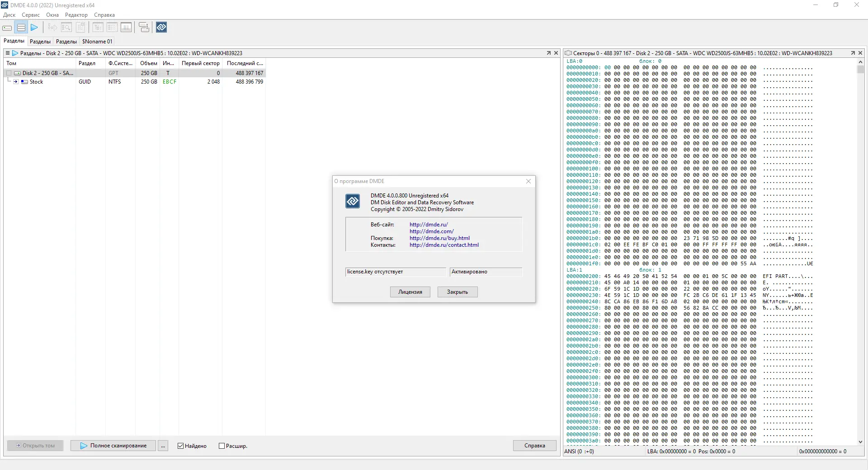868x470 pixels.
Task: Open the Справка menu in the menu bar
Action: click(x=104, y=15)
